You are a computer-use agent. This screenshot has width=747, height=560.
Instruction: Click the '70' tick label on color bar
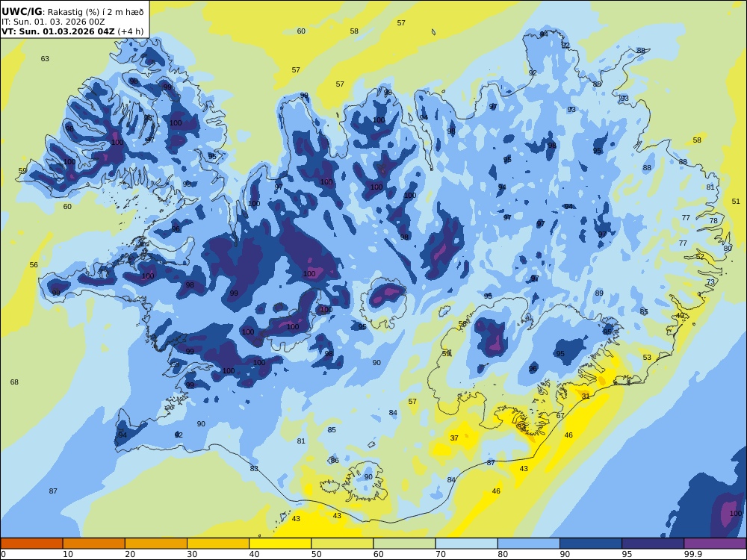(x=441, y=554)
